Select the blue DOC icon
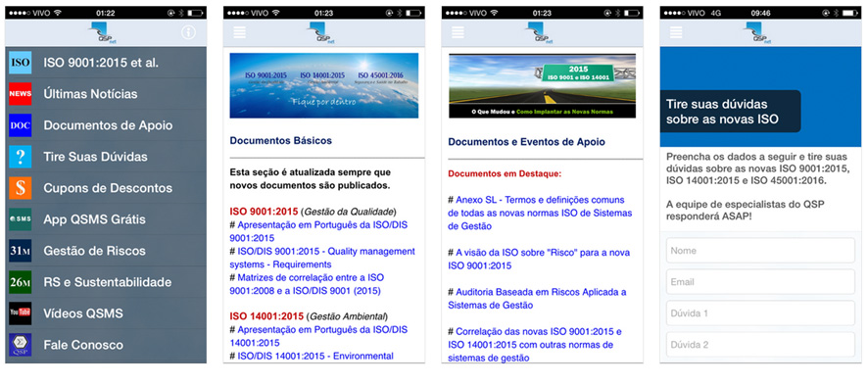 pyautogui.click(x=21, y=125)
